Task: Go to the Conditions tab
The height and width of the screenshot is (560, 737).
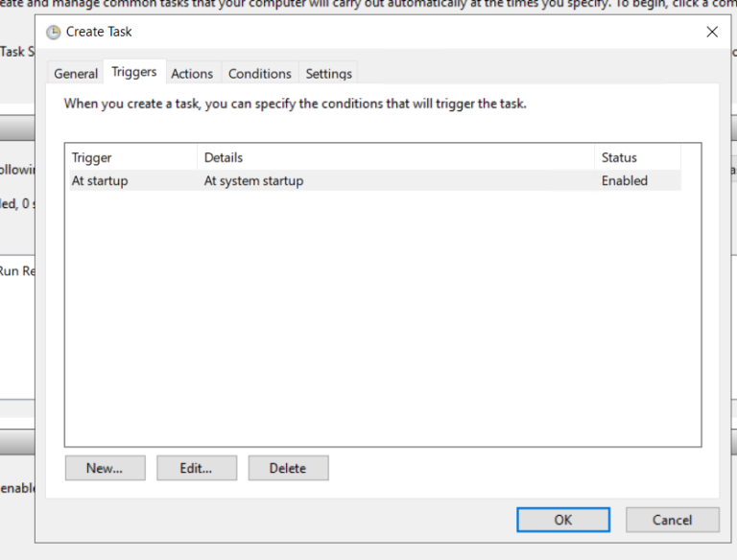Action: pyautogui.click(x=259, y=73)
